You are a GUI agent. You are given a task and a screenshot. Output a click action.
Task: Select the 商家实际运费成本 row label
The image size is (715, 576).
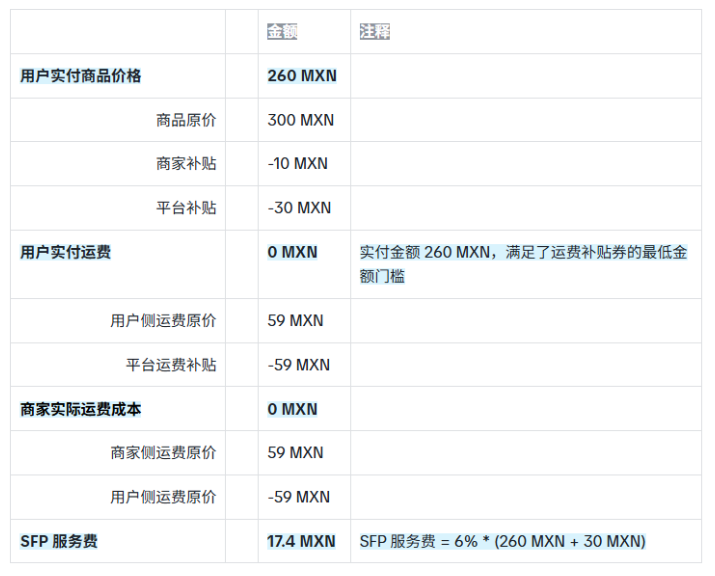tap(81, 409)
